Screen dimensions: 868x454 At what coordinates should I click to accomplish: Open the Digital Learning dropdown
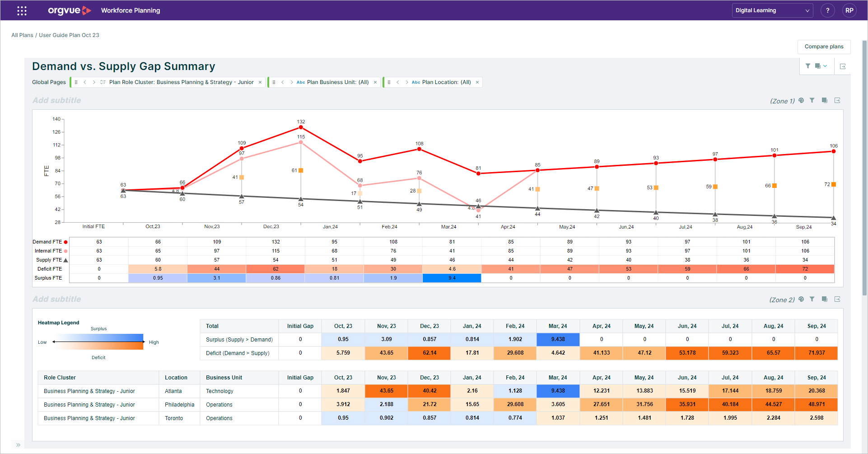(x=772, y=10)
